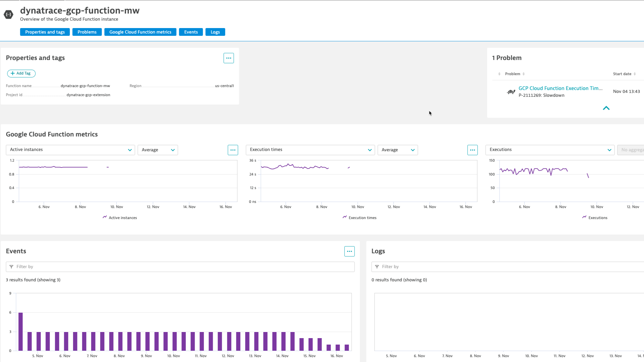Jump to Events section

tap(191, 32)
